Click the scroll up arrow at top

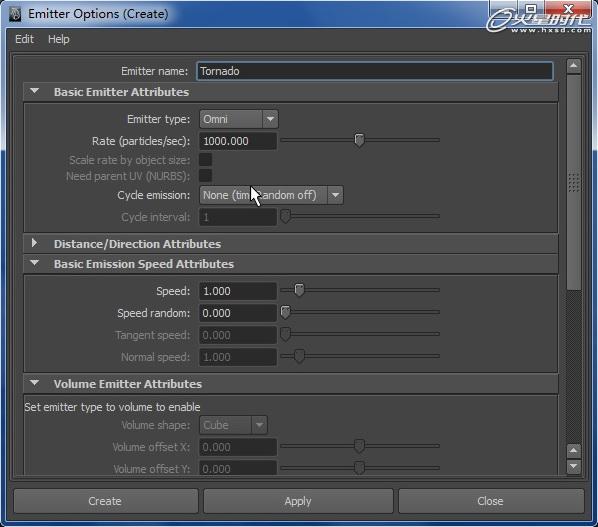[574, 66]
